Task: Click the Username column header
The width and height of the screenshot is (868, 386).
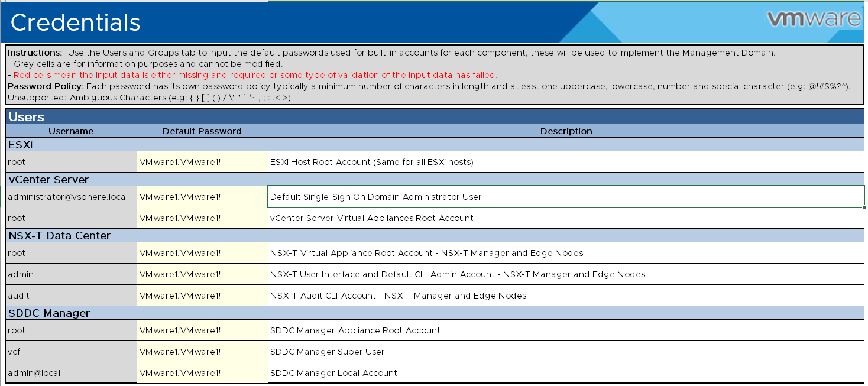Action: click(x=71, y=131)
